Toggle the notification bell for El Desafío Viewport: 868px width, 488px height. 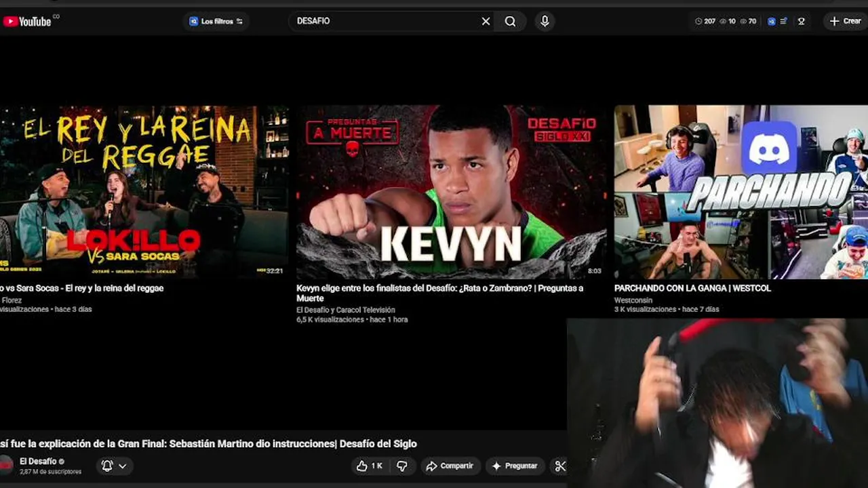coord(113,466)
